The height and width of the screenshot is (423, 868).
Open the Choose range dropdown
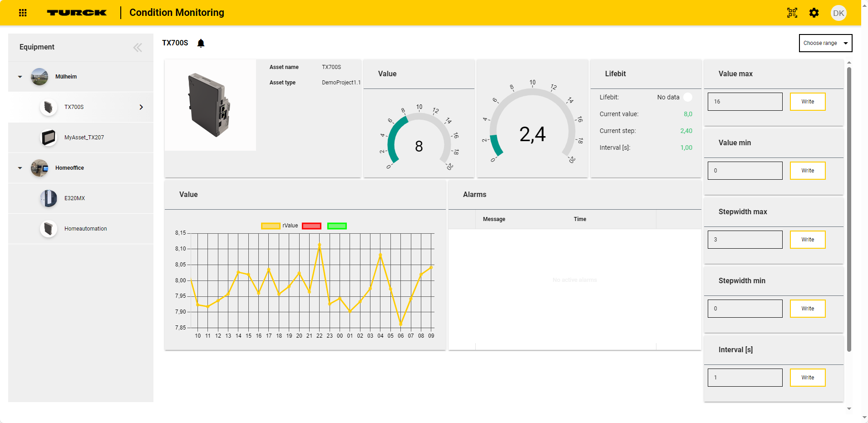[x=825, y=43]
